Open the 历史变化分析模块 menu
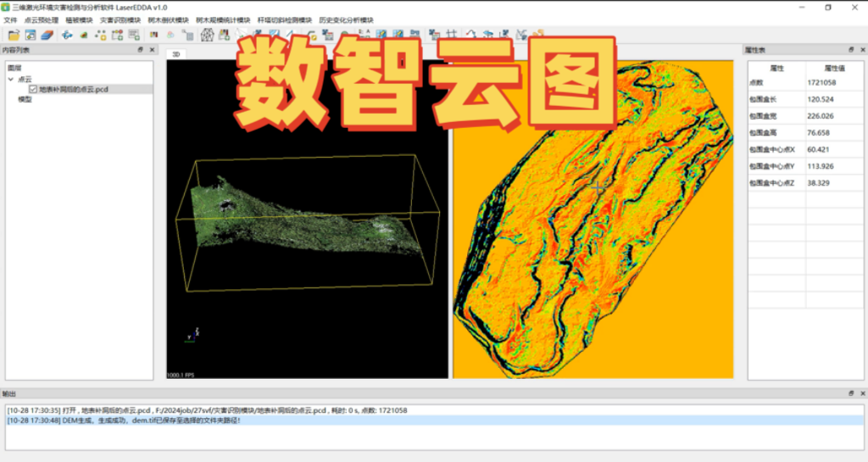This screenshot has height=462, width=868. pos(346,19)
